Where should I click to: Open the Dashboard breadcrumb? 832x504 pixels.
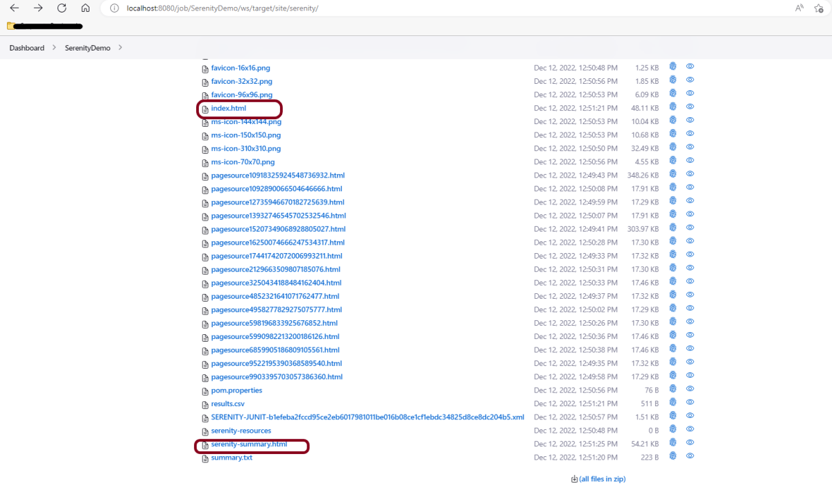26,48
